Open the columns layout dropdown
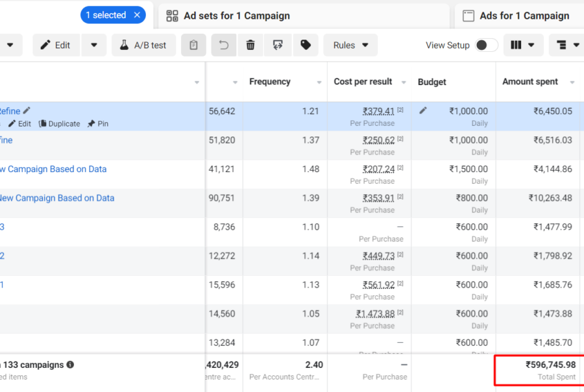 tap(523, 45)
